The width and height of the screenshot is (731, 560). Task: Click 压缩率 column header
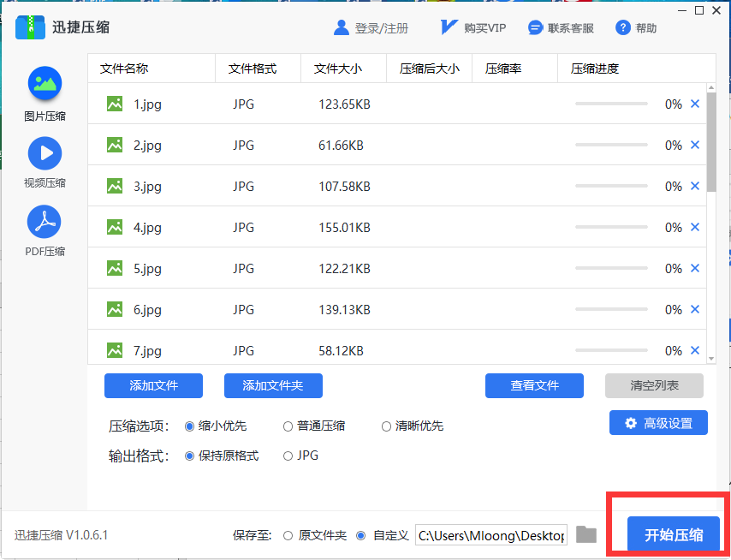(x=514, y=69)
